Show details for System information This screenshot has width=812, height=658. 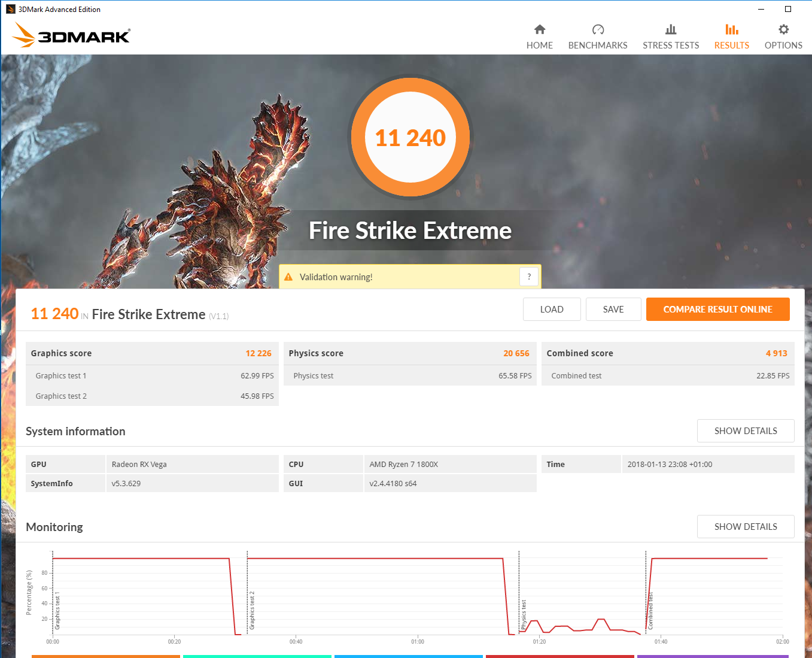click(x=746, y=431)
